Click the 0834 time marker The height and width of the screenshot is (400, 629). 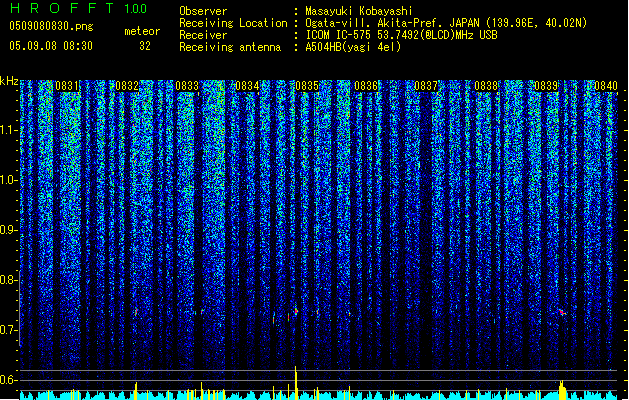point(247,86)
